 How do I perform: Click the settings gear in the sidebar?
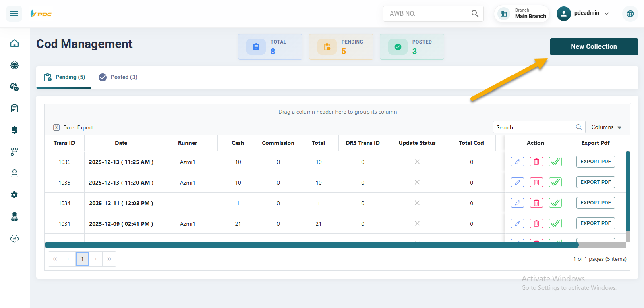coord(14,195)
